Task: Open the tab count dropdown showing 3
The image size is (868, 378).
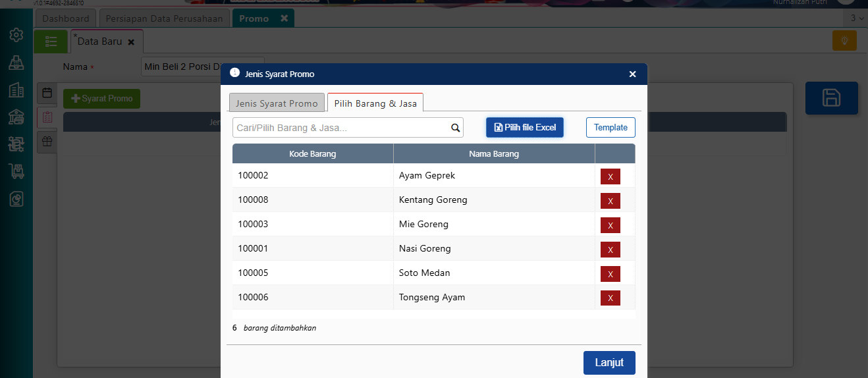Action: coord(855,18)
